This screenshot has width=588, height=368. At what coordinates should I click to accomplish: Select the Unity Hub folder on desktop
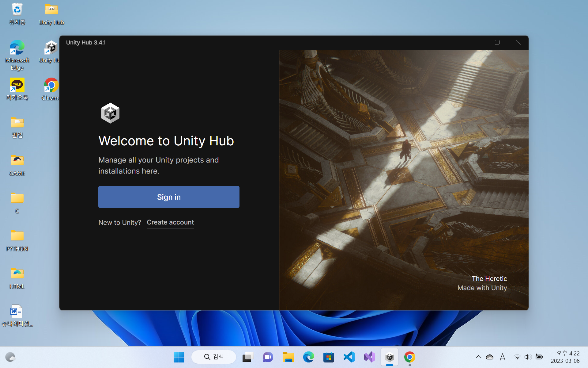tap(51, 14)
